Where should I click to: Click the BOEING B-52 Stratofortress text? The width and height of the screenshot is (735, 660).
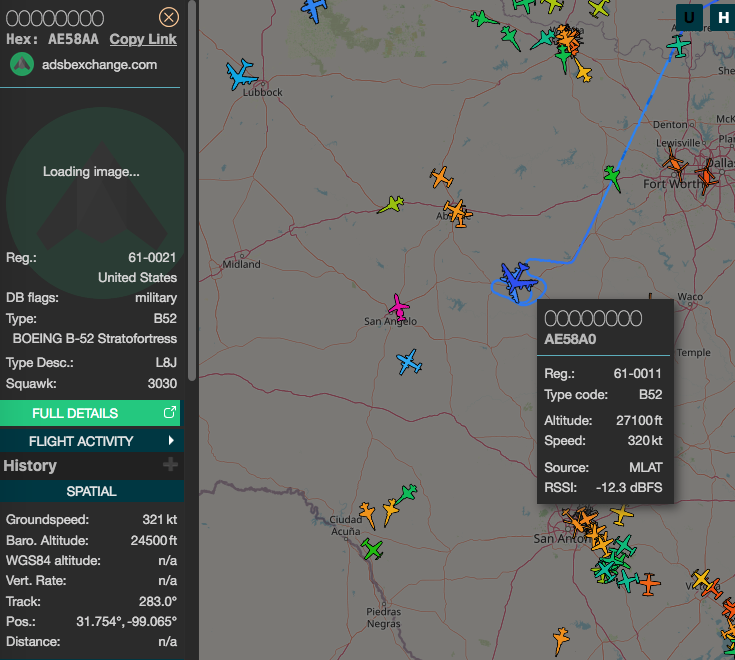click(x=95, y=338)
